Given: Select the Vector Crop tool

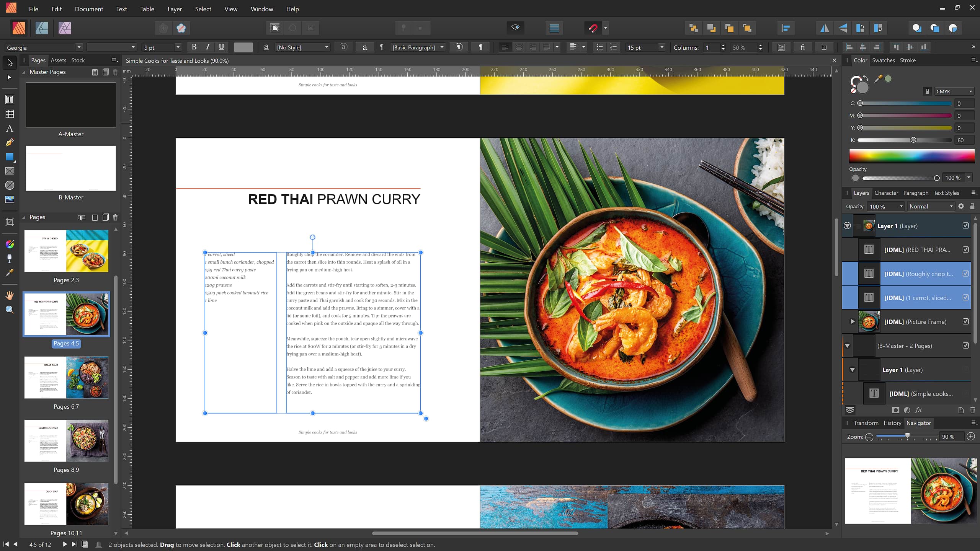Looking at the screenshot, I should (10, 222).
